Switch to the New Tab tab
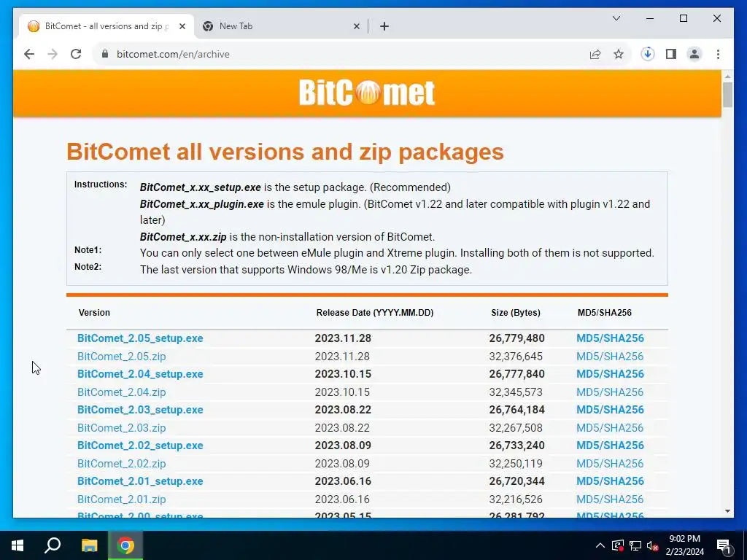 (281, 26)
